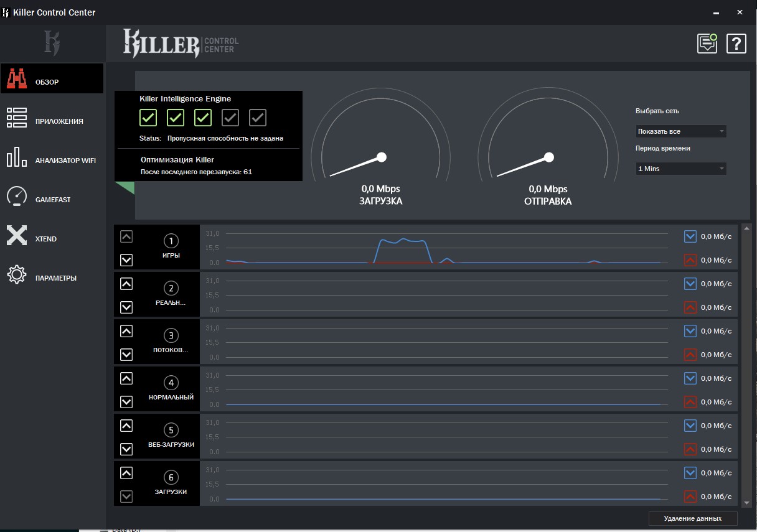Open the АНАЛИЗАТОР WIFI bar chart icon

(x=17, y=157)
